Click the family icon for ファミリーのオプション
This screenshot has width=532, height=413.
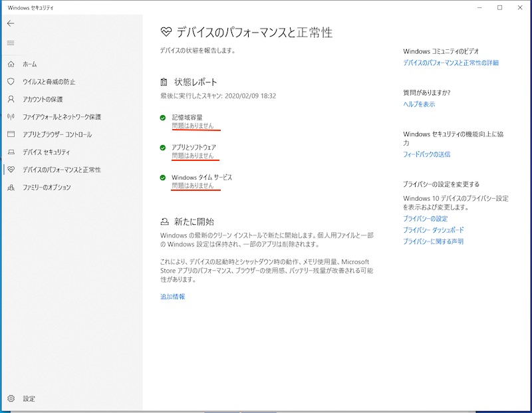point(11,187)
